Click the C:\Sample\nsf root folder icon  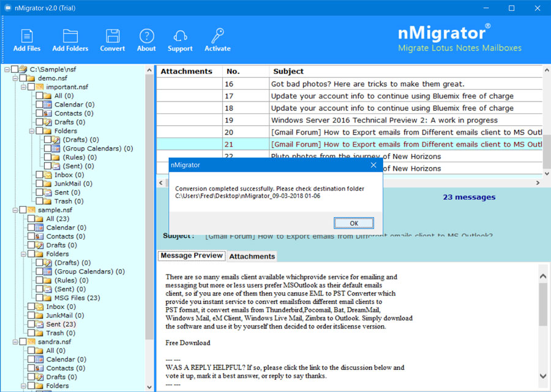pyautogui.click(x=23, y=69)
